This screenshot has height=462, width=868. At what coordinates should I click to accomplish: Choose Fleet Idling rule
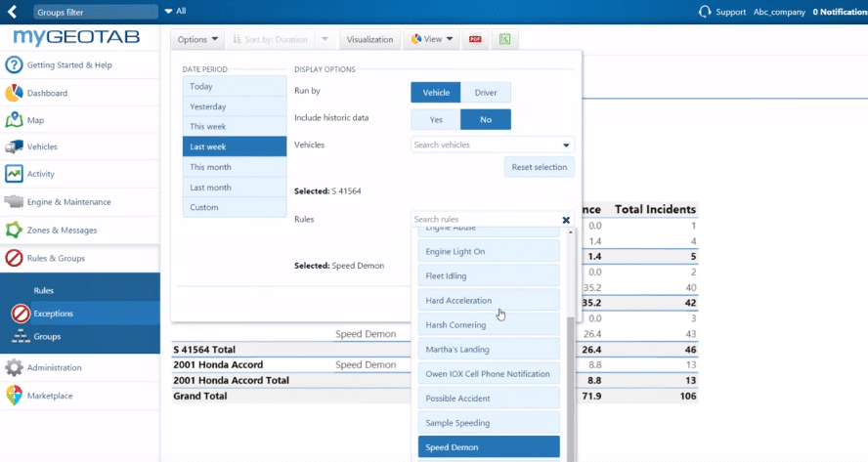pos(489,275)
